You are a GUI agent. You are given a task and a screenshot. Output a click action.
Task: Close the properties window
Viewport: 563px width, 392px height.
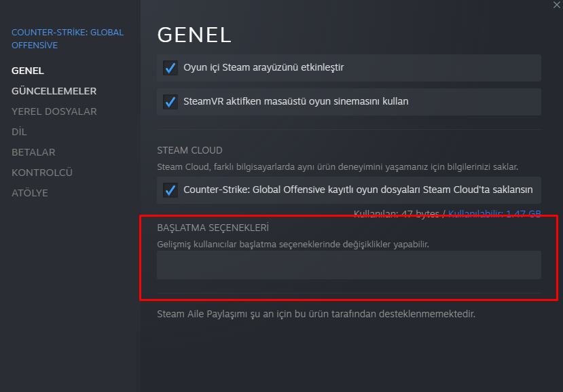tap(557, 5)
